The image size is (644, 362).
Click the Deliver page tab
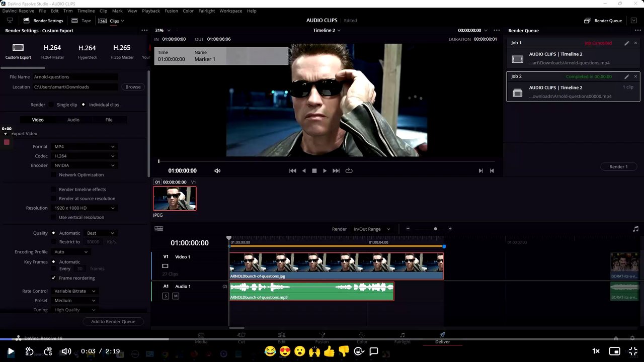[443, 338]
